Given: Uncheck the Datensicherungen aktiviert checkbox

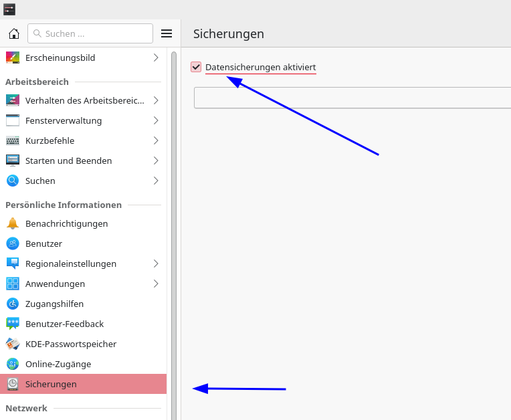Looking at the screenshot, I should click(196, 67).
